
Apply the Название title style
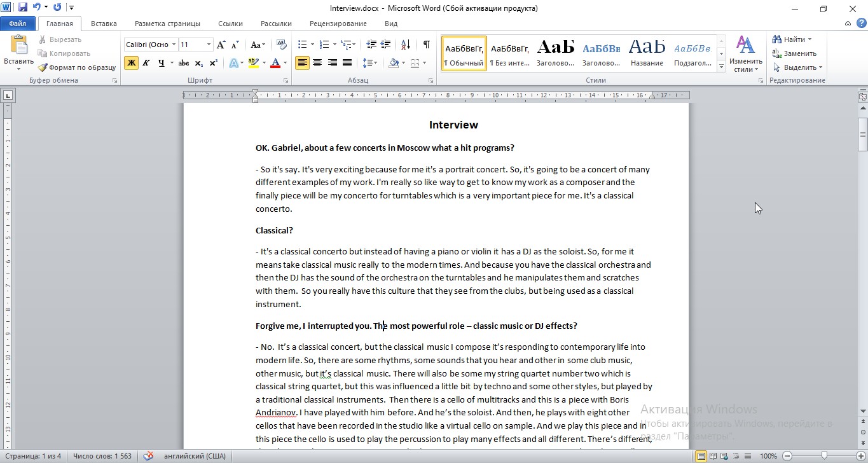click(647, 53)
